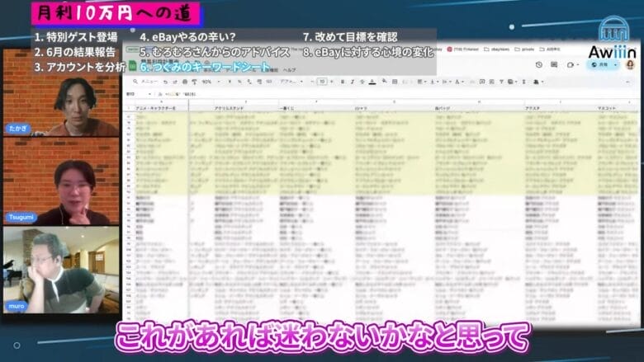
Task: Open text wrapping dropdown
Action: click(447, 82)
